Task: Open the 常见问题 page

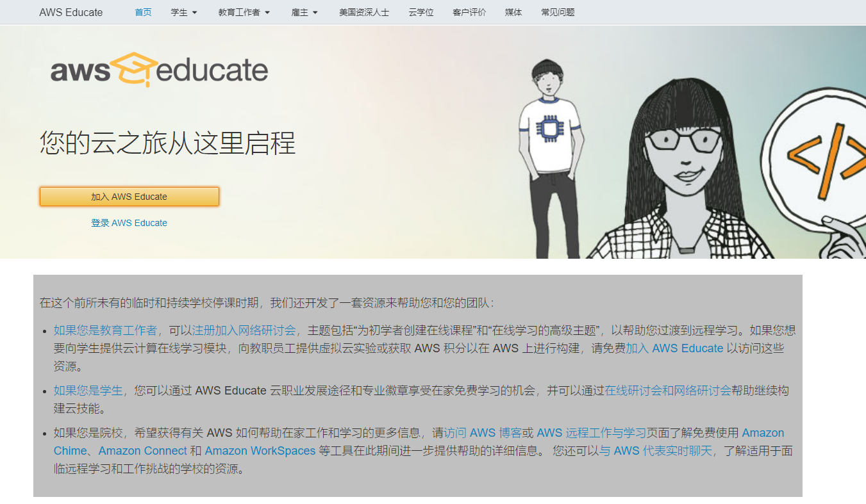Action: (x=558, y=12)
